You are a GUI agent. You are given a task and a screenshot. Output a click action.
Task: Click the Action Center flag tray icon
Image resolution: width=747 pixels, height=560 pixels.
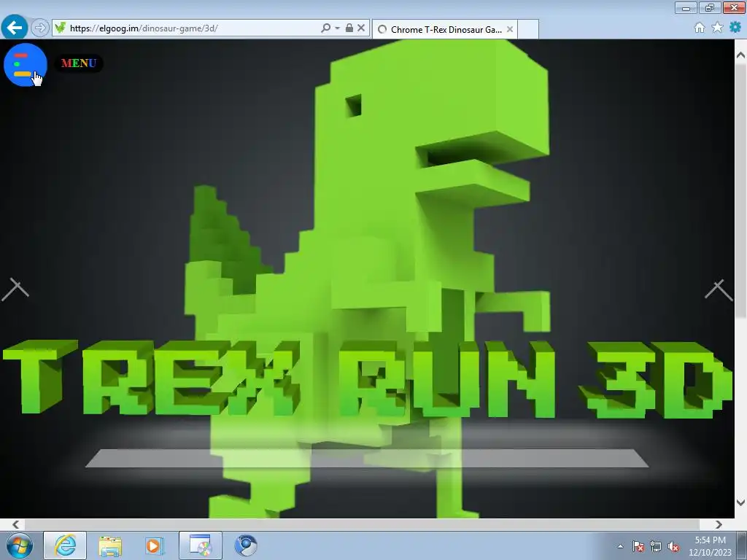coord(638,547)
